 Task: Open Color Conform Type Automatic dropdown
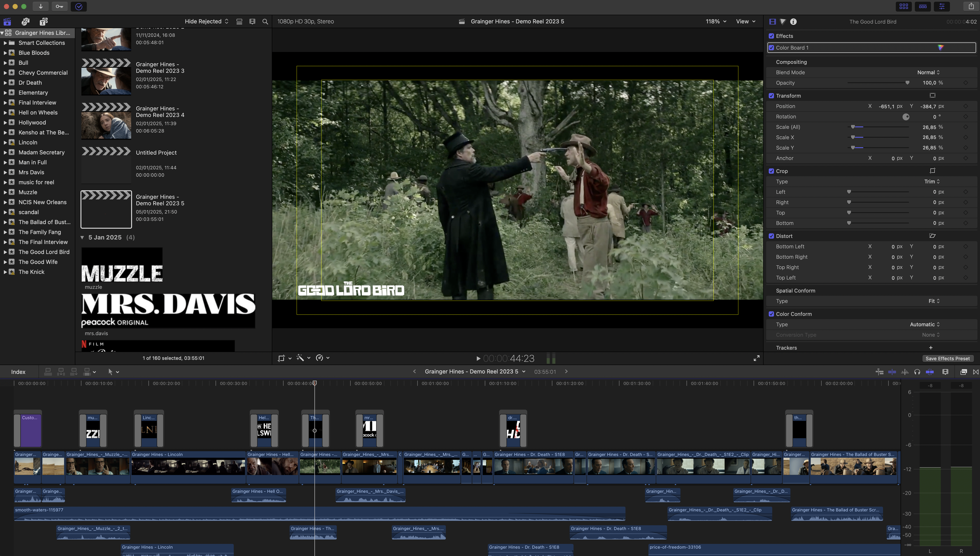point(925,325)
